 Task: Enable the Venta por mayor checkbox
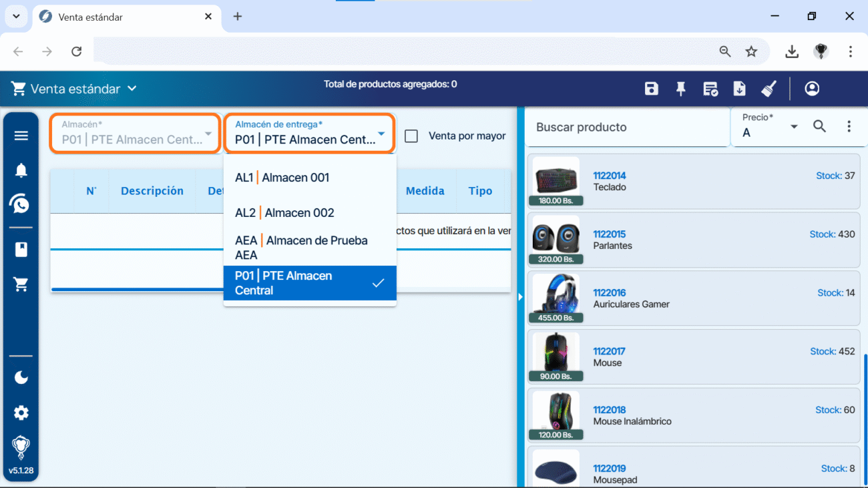412,136
